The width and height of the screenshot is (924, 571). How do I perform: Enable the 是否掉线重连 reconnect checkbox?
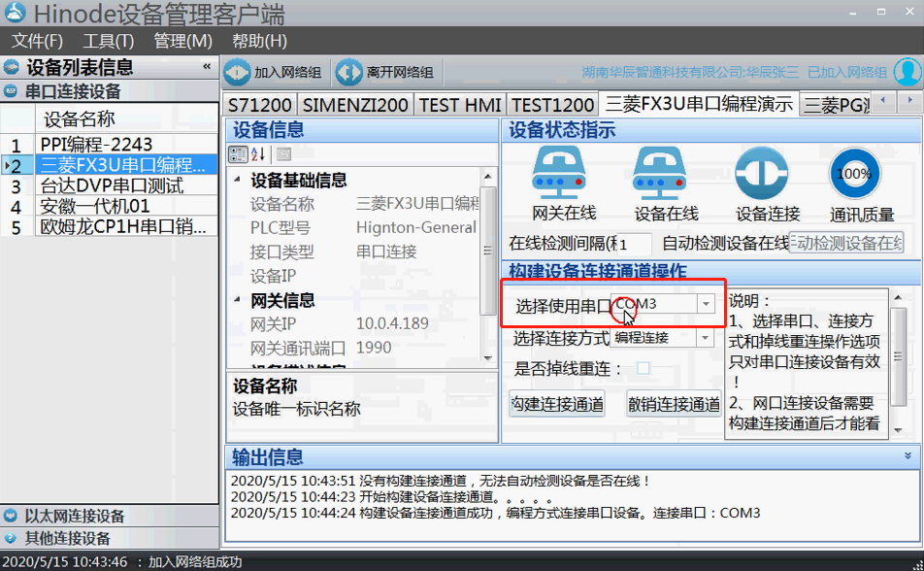(x=643, y=366)
